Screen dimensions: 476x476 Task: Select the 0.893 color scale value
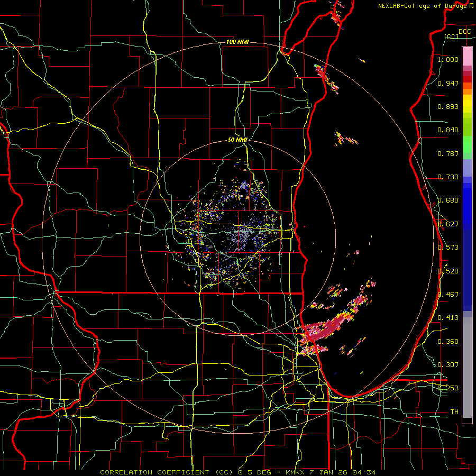(448, 106)
